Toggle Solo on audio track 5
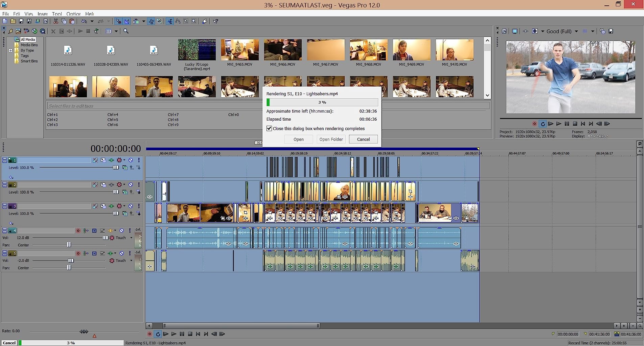This screenshot has width=644, height=346. [130, 253]
